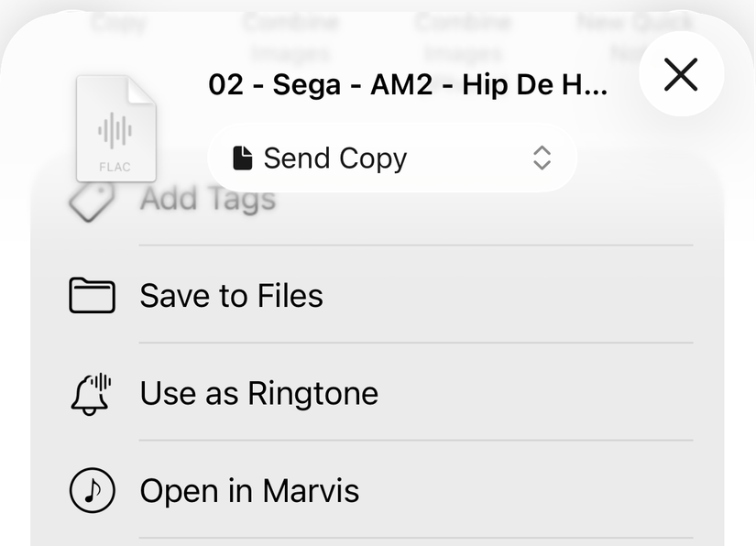Select Copy in the background shortcuts row

[119, 21]
